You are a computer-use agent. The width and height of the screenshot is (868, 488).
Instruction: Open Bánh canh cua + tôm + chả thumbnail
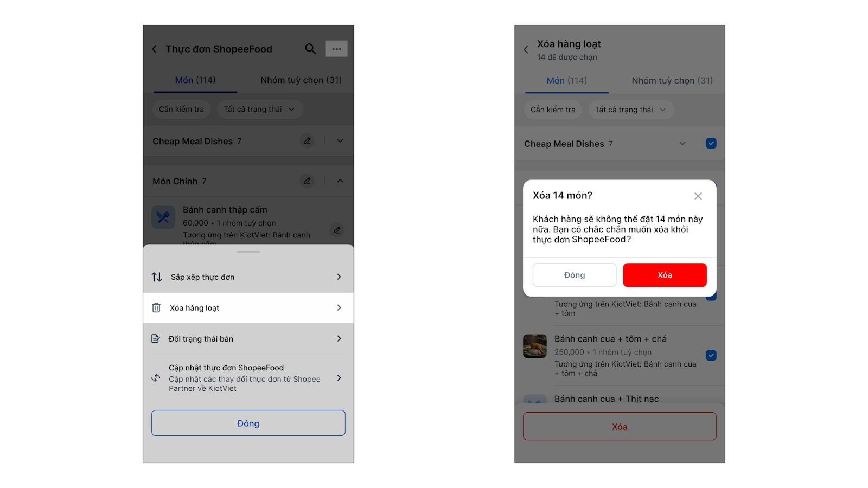(535, 346)
